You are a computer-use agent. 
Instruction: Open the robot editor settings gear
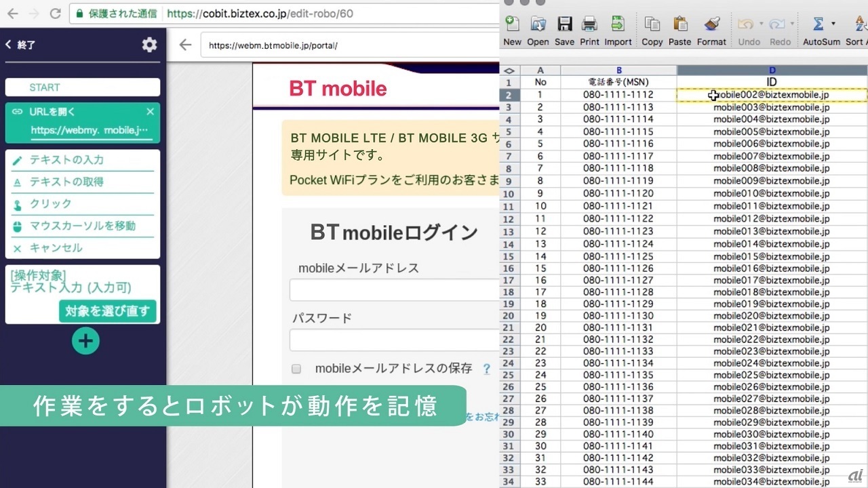[x=149, y=45]
